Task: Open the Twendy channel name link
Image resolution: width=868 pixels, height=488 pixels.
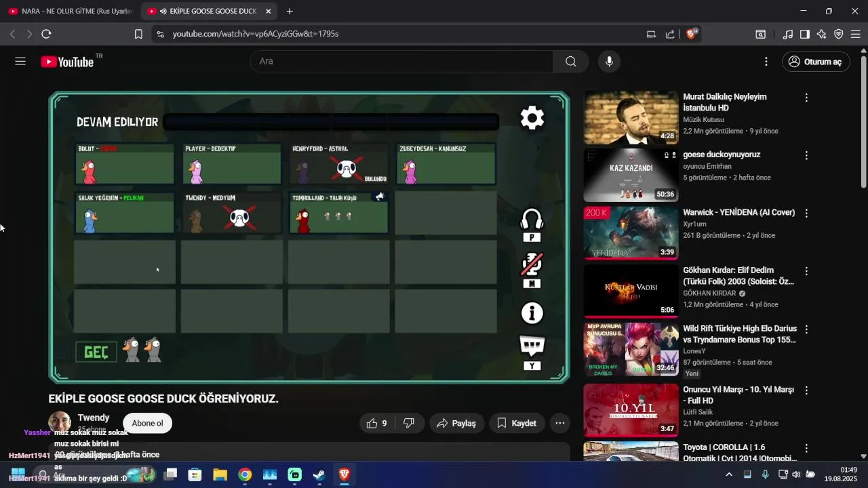Action: click(x=94, y=418)
